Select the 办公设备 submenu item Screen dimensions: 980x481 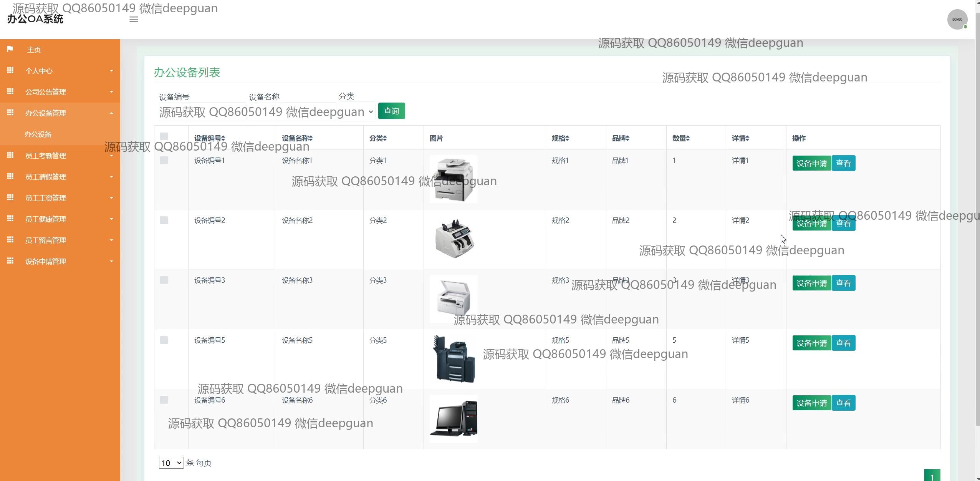(38, 134)
